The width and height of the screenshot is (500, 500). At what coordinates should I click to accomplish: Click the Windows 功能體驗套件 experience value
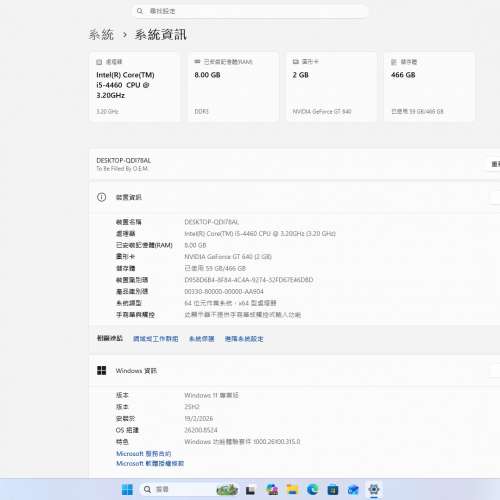242,442
